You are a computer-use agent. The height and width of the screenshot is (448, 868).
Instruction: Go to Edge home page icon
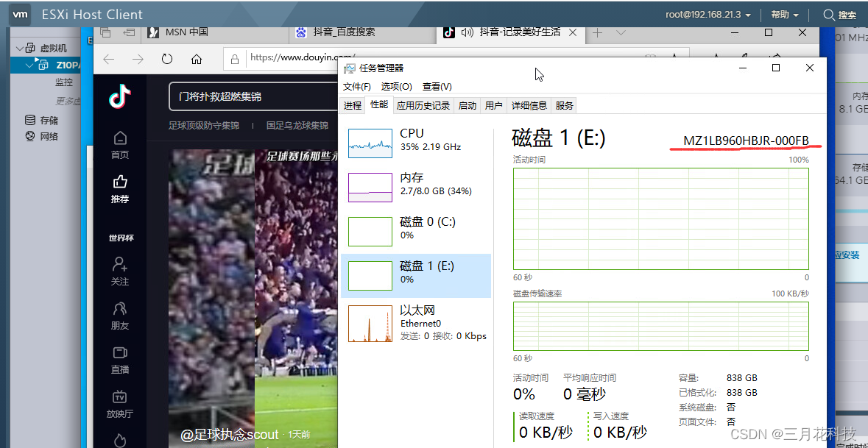click(x=196, y=59)
